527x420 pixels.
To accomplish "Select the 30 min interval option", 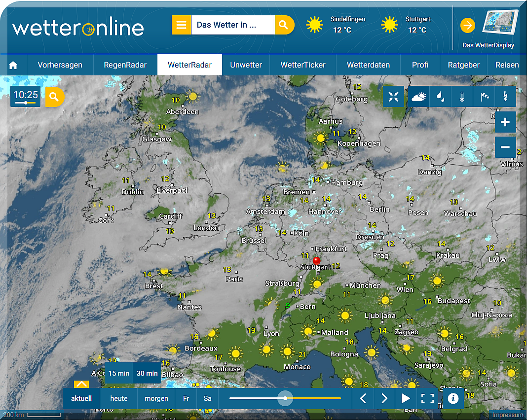I will click(147, 373).
